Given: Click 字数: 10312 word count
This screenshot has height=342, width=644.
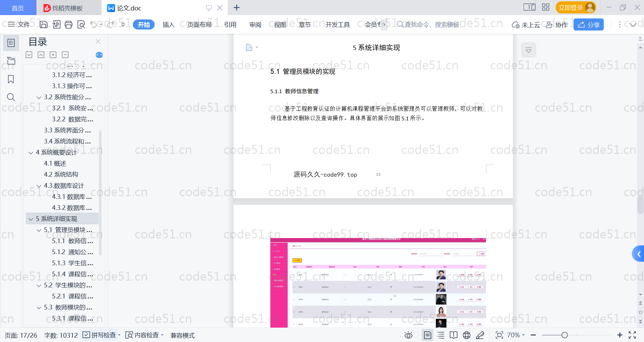Looking at the screenshot, I should [x=61, y=335].
